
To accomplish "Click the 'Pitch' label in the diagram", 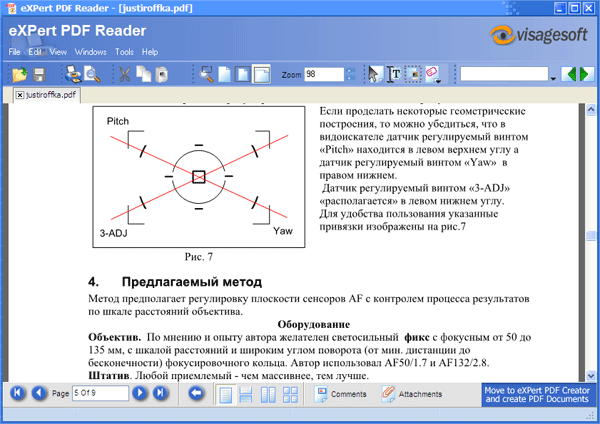I will (118, 121).
